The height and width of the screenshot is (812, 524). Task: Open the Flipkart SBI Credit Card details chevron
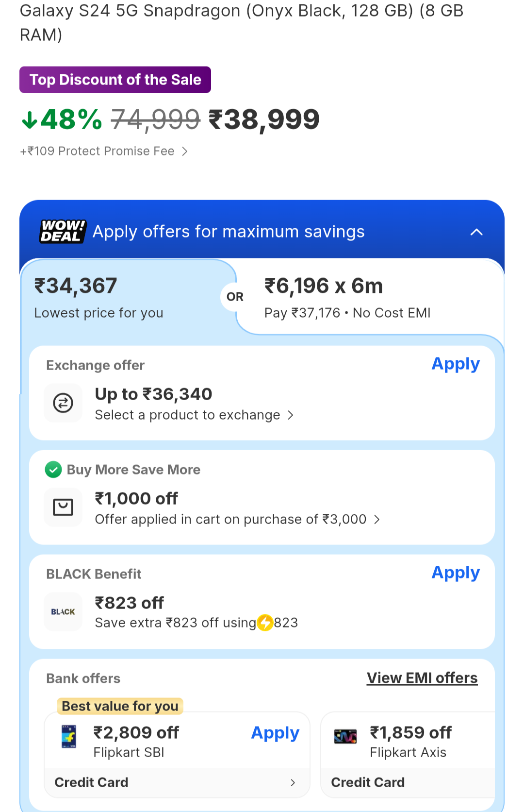point(293,782)
